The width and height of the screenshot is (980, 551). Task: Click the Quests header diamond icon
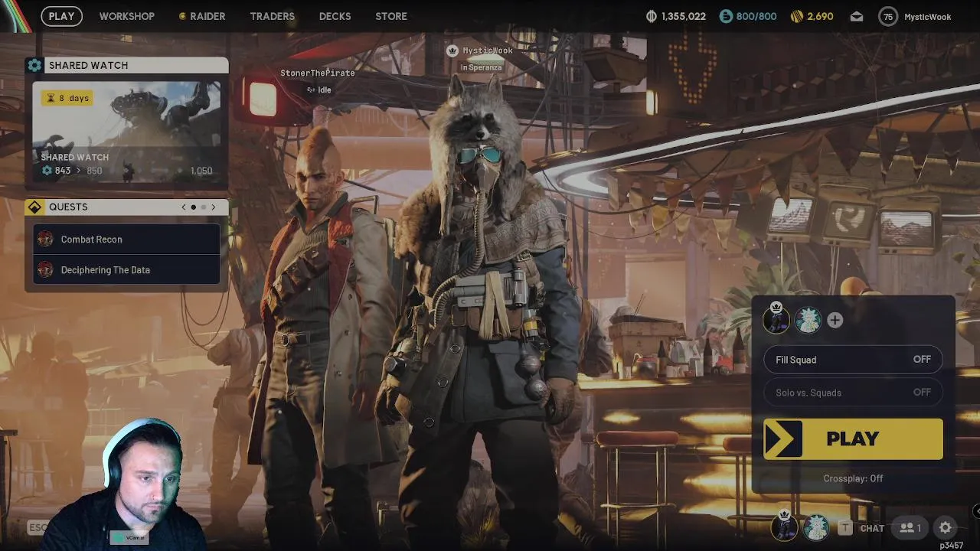pos(34,207)
